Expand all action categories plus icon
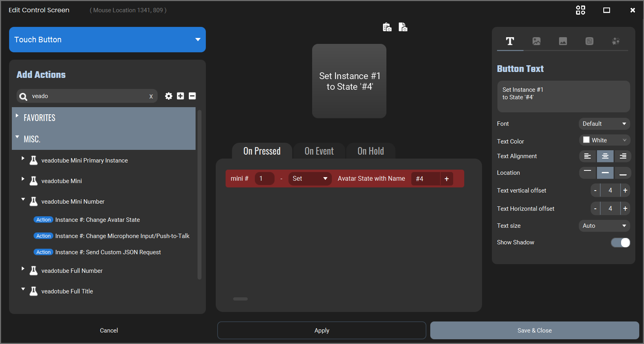644x344 pixels. 181,96
